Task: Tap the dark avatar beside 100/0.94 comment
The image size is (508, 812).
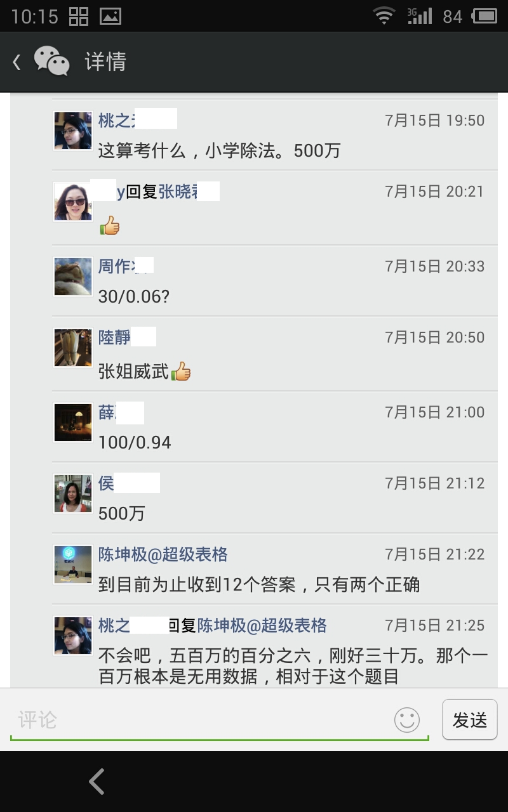Action: point(73,422)
